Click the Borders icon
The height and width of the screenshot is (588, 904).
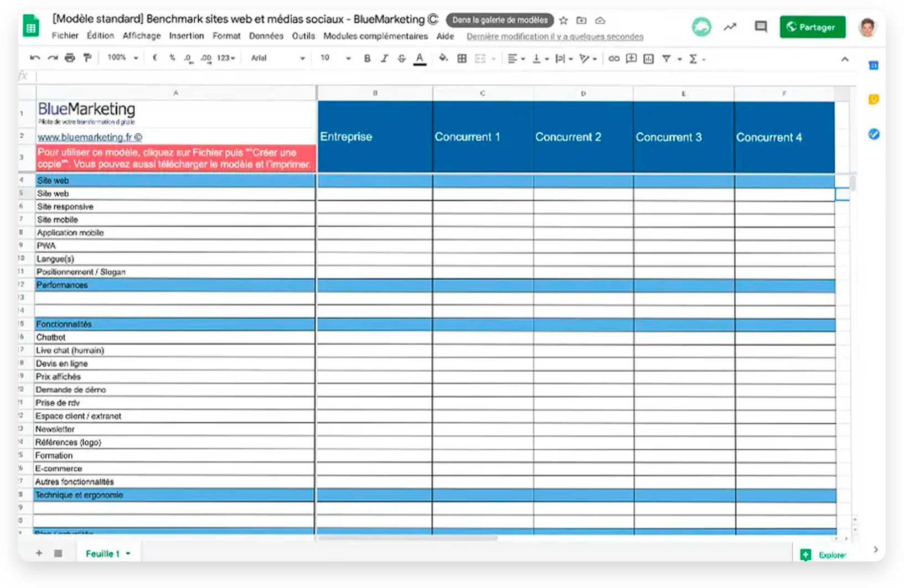pyautogui.click(x=462, y=58)
